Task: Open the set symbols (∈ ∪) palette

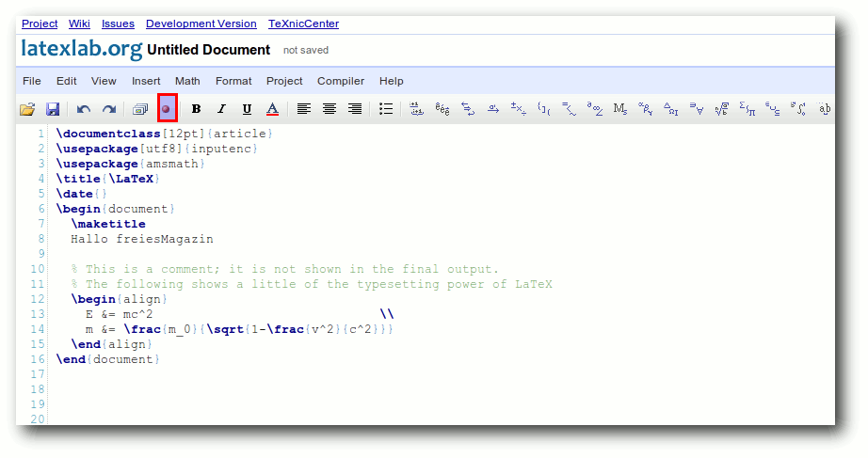Action: pos(773,109)
